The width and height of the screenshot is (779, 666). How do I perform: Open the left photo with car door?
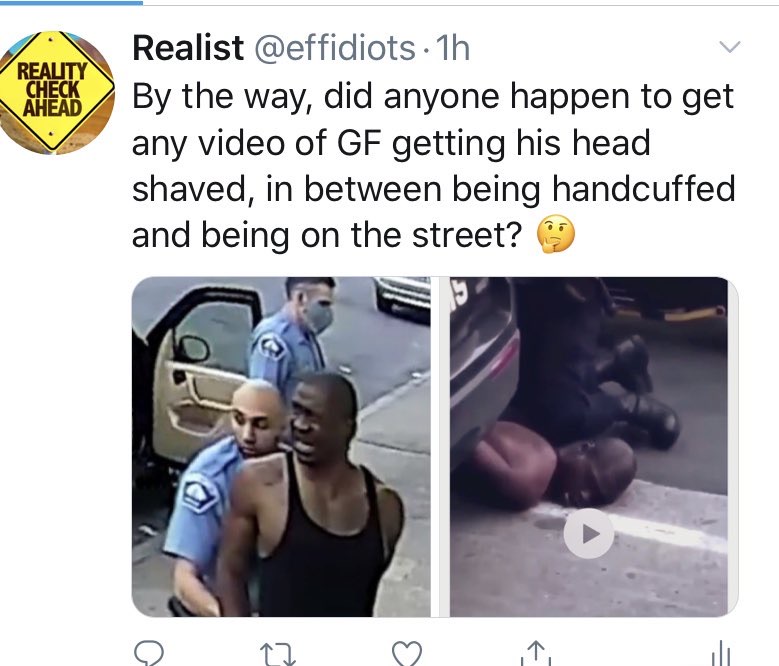point(281,447)
